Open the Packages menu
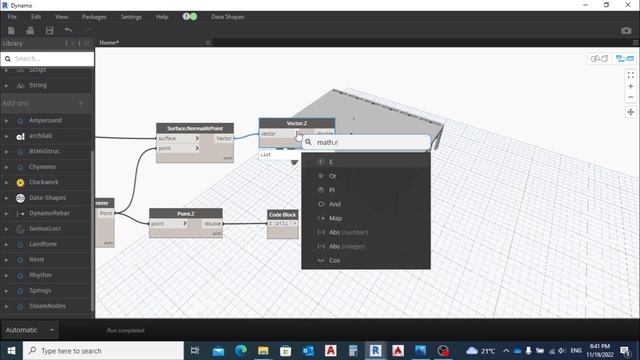 coord(94,17)
